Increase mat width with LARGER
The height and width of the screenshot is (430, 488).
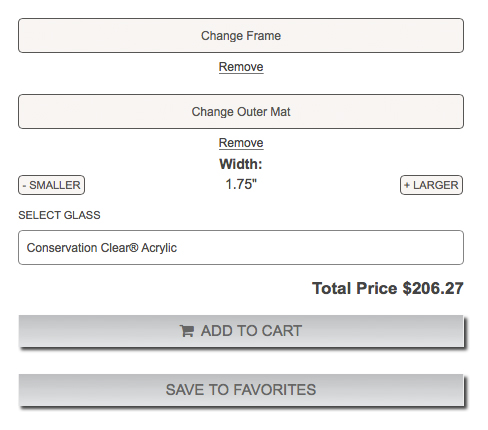[x=431, y=185]
